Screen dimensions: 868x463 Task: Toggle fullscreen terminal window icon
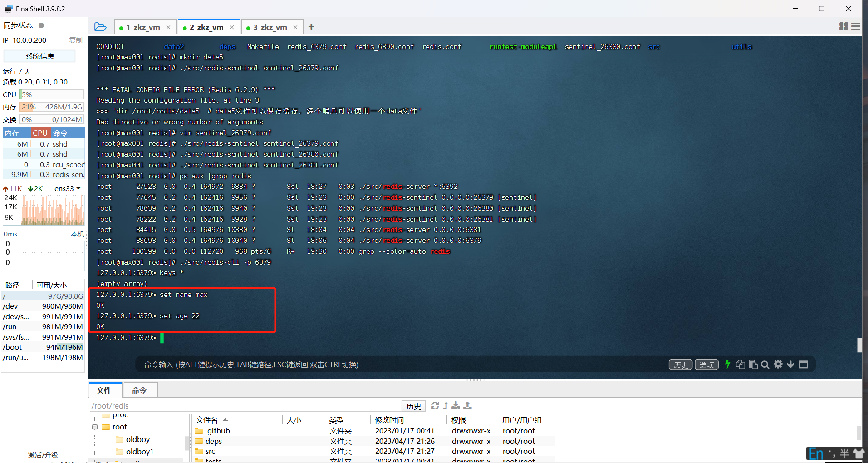click(x=804, y=364)
